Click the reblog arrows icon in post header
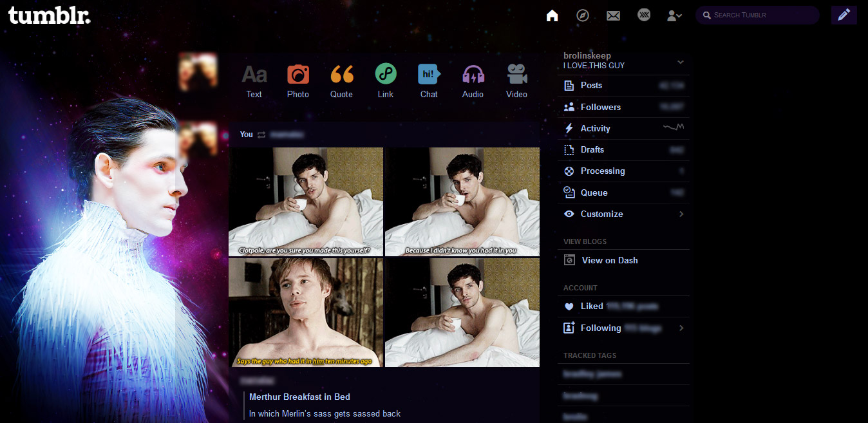 click(x=261, y=135)
